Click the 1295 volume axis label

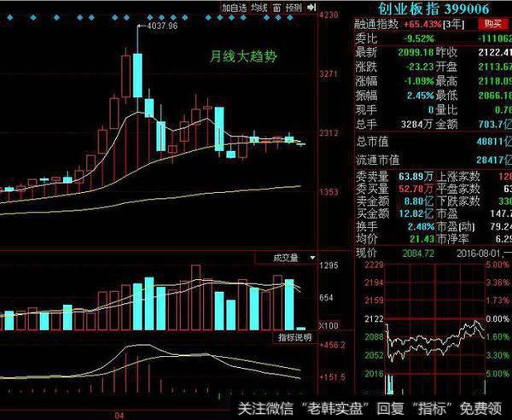click(x=329, y=265)
